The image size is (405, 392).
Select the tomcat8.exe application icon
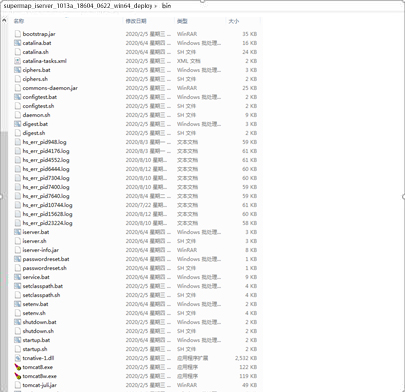pos(18,367)
